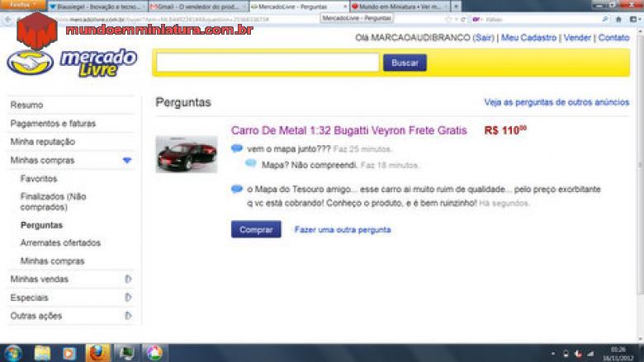The width and height of the screenshot is (644, 362).
Task: Open the Bugatti Veyron listing title link
Action: [x=348, y=130]
